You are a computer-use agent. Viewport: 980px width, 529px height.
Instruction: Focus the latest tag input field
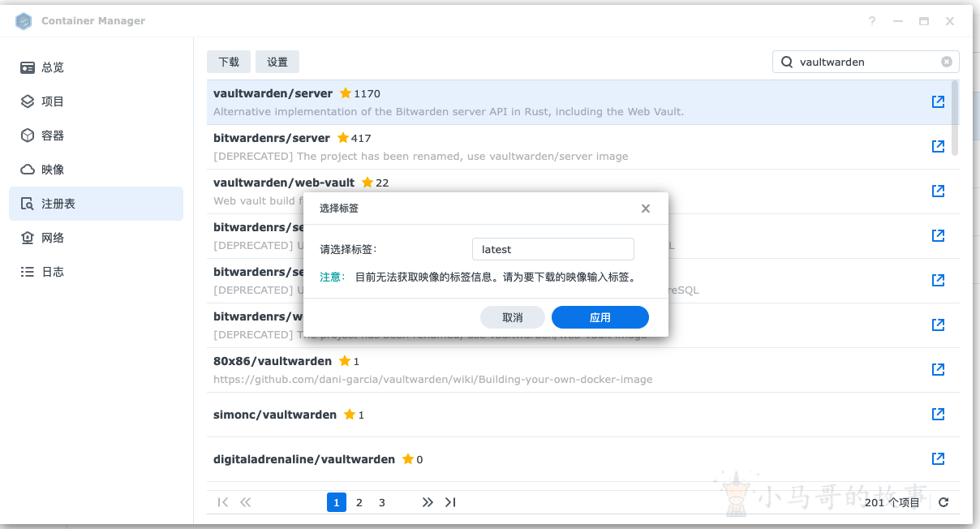tap(553, 249)
